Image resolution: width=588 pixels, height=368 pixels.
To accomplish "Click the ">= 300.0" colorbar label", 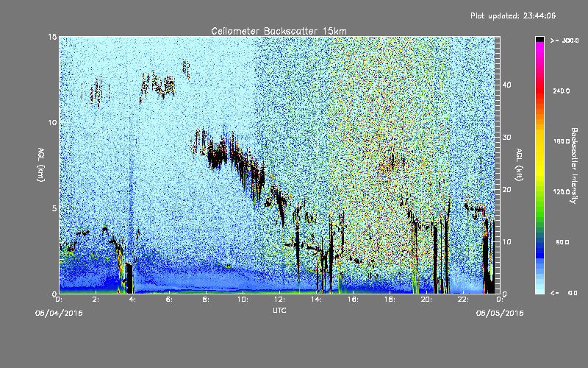I will point(564,40).
